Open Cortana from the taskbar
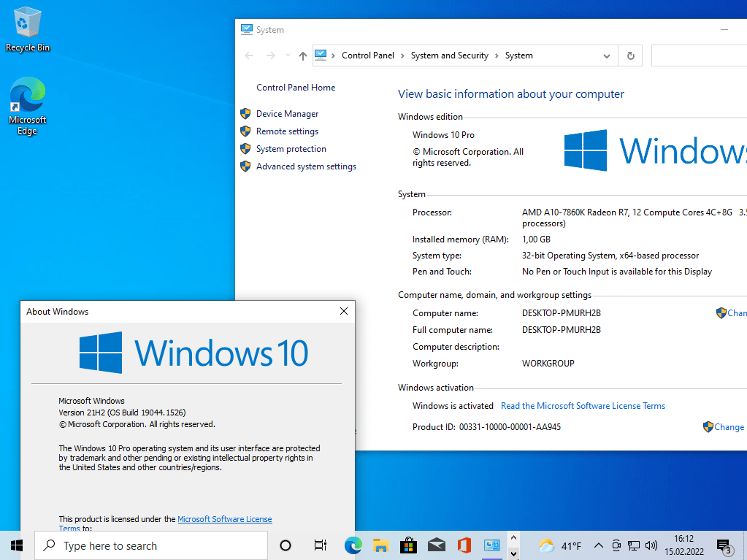This screenshot has height=560, width=747. 286,545
